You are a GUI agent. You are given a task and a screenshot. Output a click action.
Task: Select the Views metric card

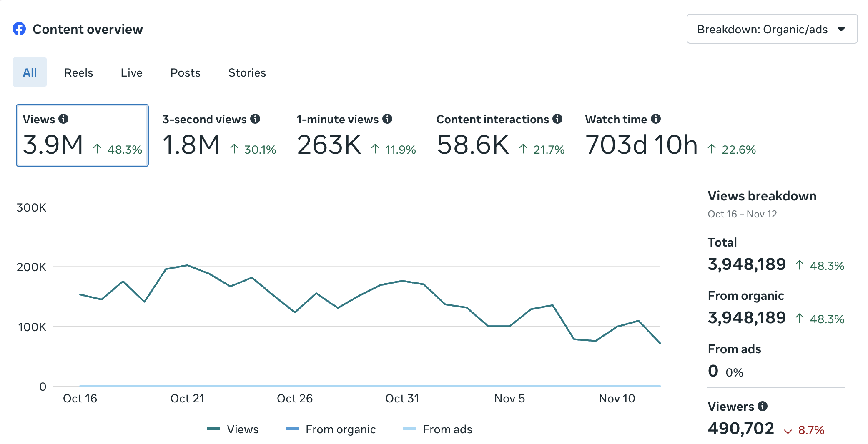82,135
